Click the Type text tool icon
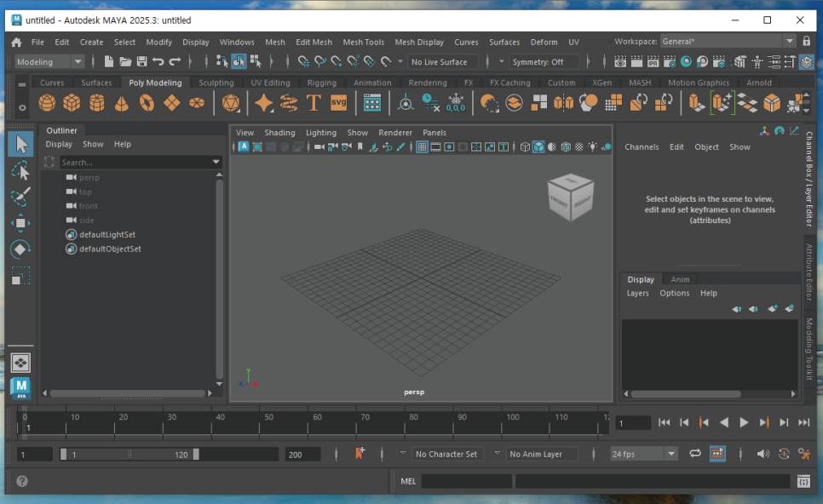 [314, 103]
